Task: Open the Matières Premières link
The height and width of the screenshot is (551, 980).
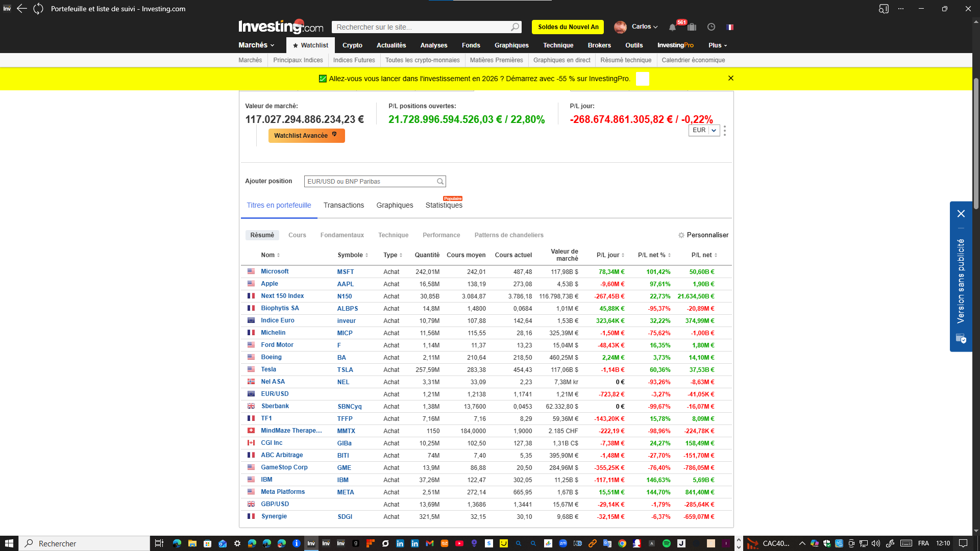Action: [x=496, y=60]
